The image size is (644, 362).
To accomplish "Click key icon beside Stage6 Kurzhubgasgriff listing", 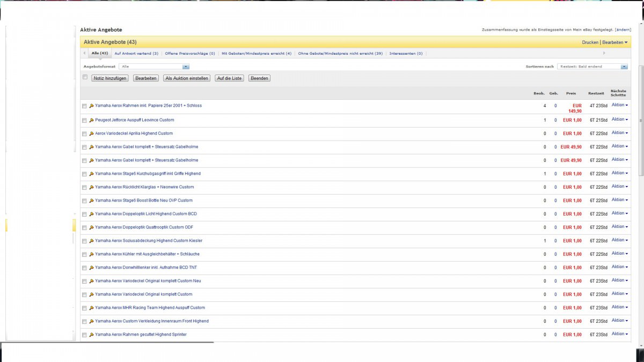I will click(x=91, y=174).
